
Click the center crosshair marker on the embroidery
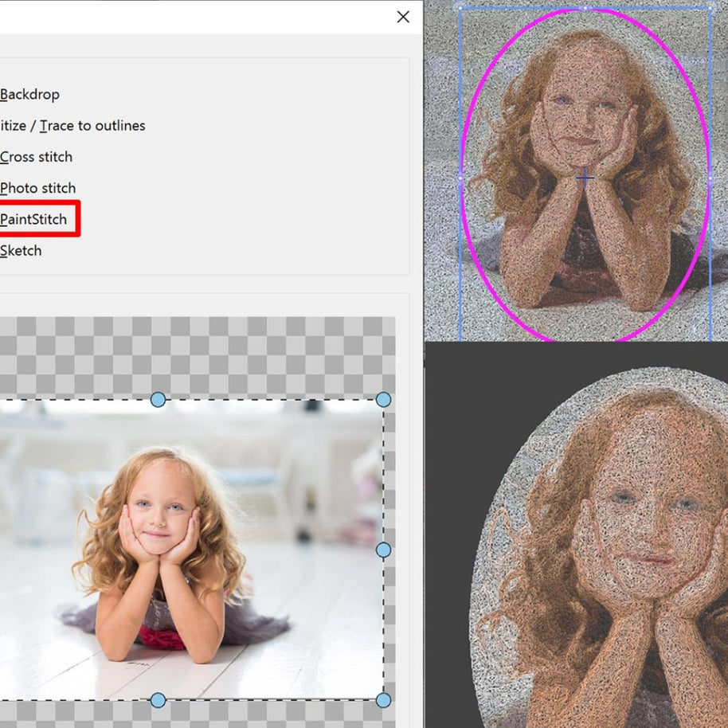[x=585, y=178]
